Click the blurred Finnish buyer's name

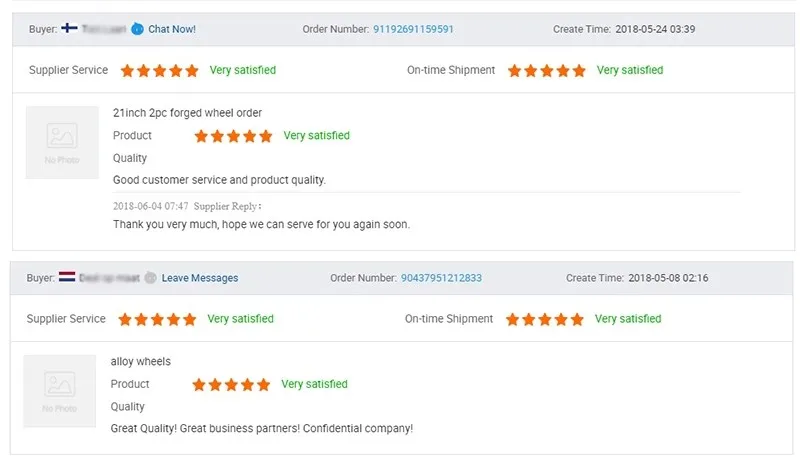105,29
